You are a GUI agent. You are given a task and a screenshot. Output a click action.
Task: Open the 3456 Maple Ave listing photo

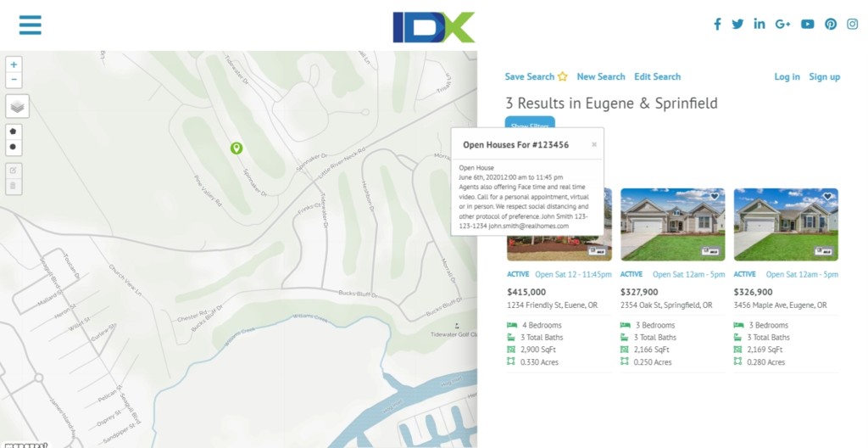point(786,224)
